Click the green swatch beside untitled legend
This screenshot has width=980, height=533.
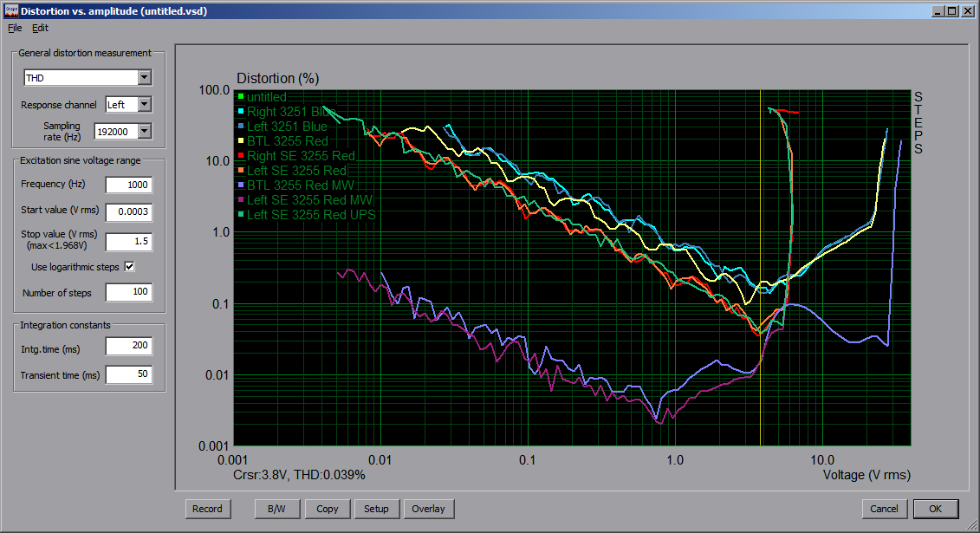tap(241, 97)
